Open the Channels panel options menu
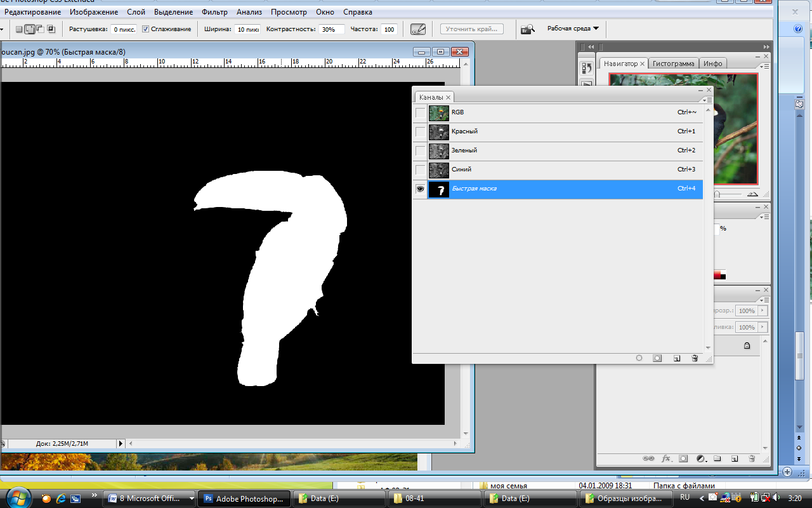This screenshot has height=508, width=812. [707, 100]
